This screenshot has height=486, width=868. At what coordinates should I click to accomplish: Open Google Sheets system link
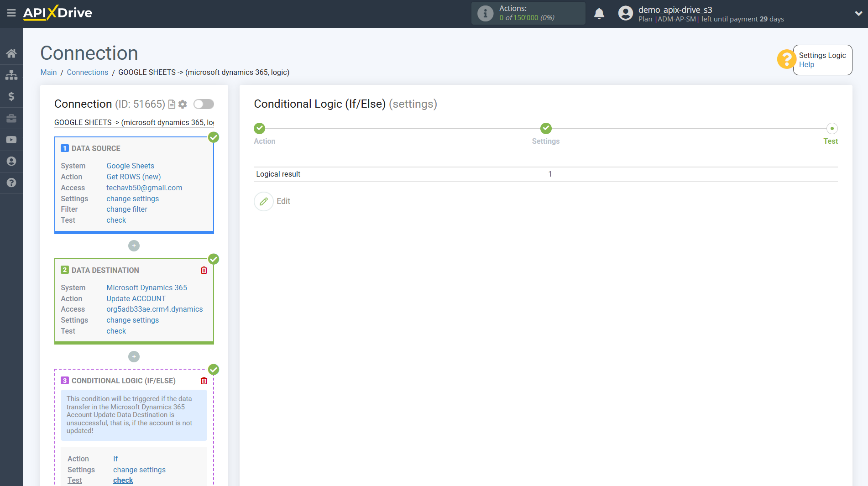point(130,166)
